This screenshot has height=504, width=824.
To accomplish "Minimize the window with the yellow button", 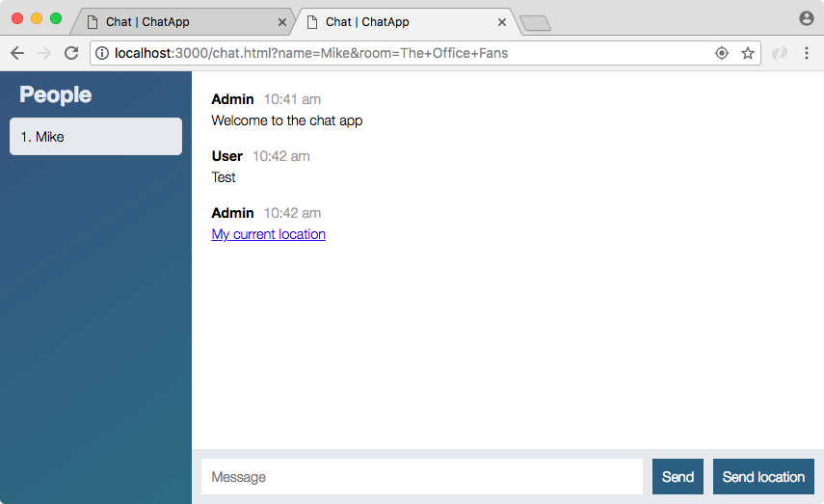I will (x=37, y=18).
